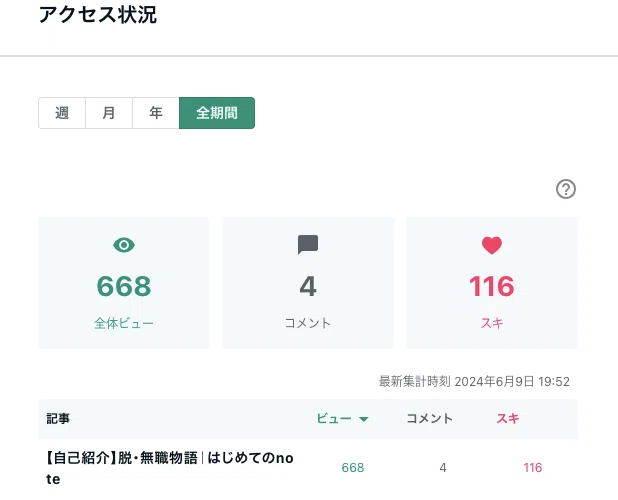Click the 全体ビュー label

124,323
